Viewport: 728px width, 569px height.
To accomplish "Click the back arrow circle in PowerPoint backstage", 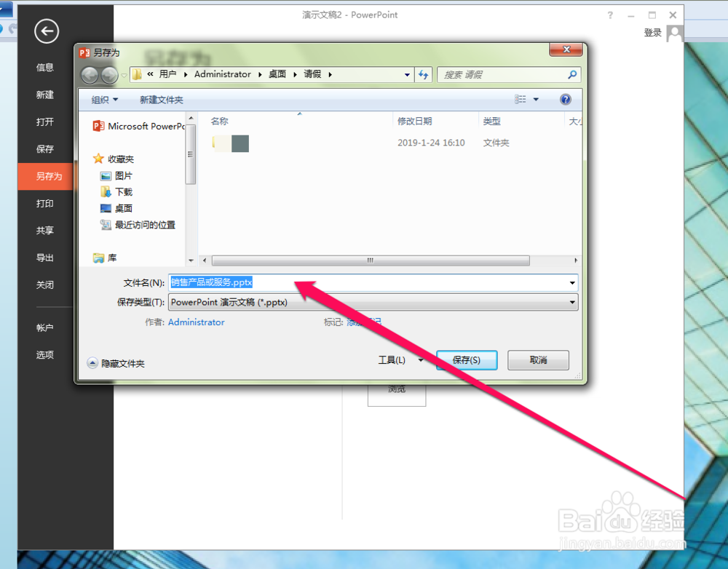I will click(x=47, y=31).
